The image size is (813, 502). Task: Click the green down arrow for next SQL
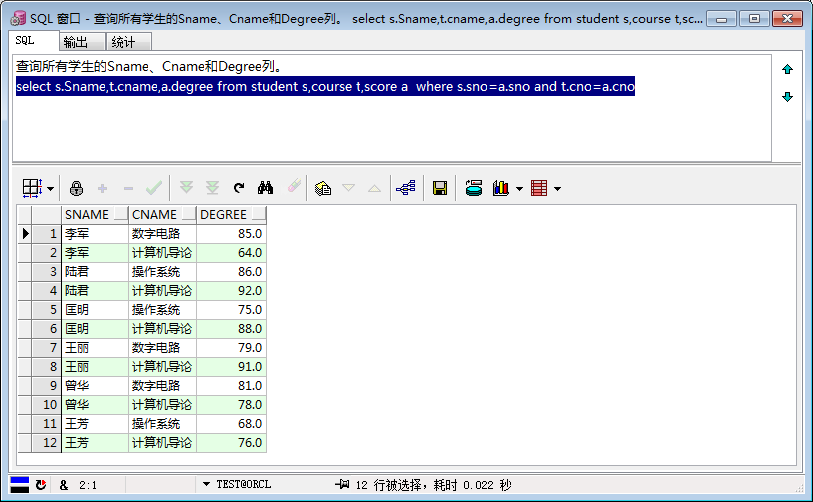tap(787, 97)
